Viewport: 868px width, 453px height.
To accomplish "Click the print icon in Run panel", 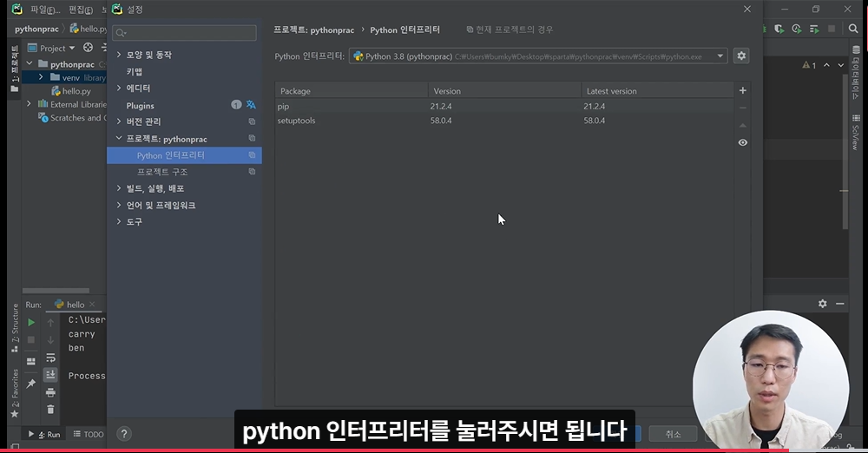I will (50, 392).
